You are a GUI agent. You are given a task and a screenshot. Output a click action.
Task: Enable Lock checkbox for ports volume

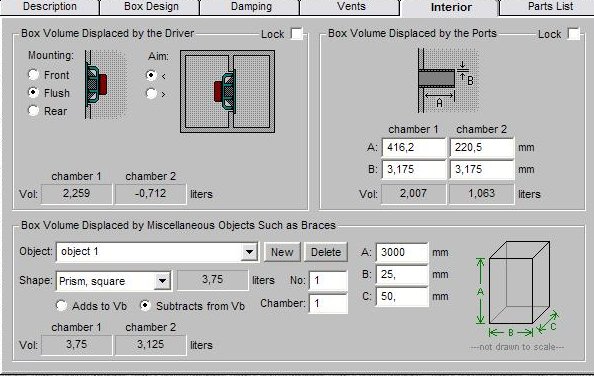pyautogui.click(x=574, y=34)
